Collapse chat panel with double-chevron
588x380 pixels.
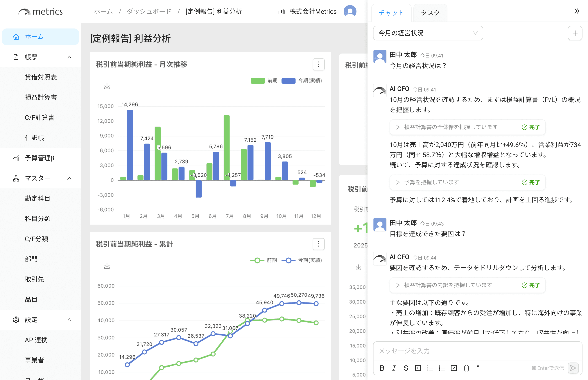(x=577, y=11)
